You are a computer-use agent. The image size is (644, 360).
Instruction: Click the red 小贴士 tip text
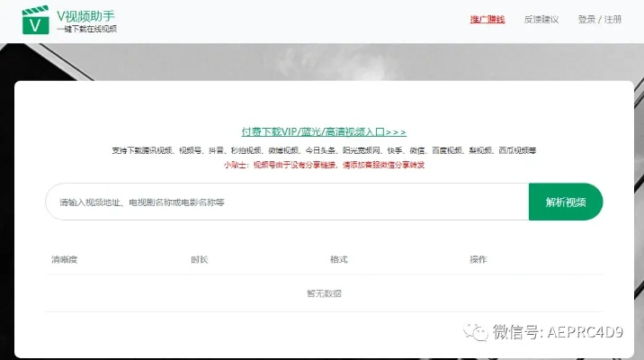324,165
